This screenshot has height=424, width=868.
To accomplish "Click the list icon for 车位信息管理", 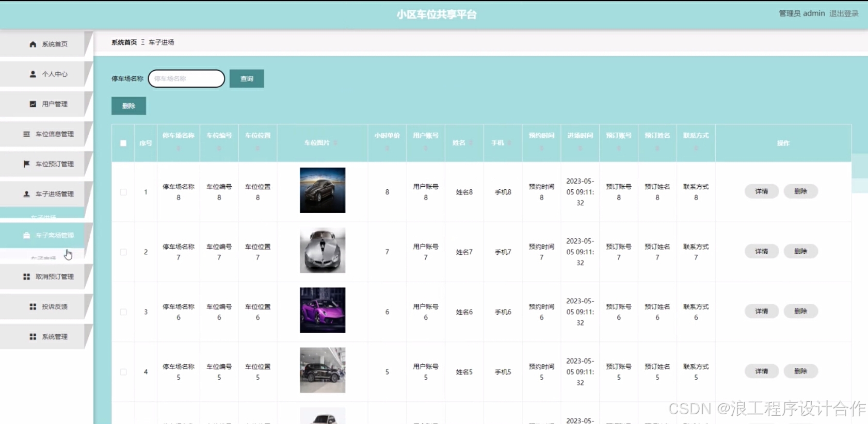I will 26,134.
